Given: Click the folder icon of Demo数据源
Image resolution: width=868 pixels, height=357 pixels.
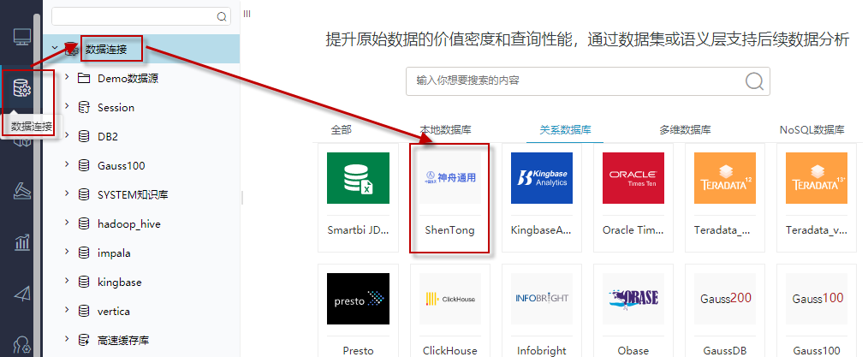Looking at the screenshot, I should tap(84, 78).
